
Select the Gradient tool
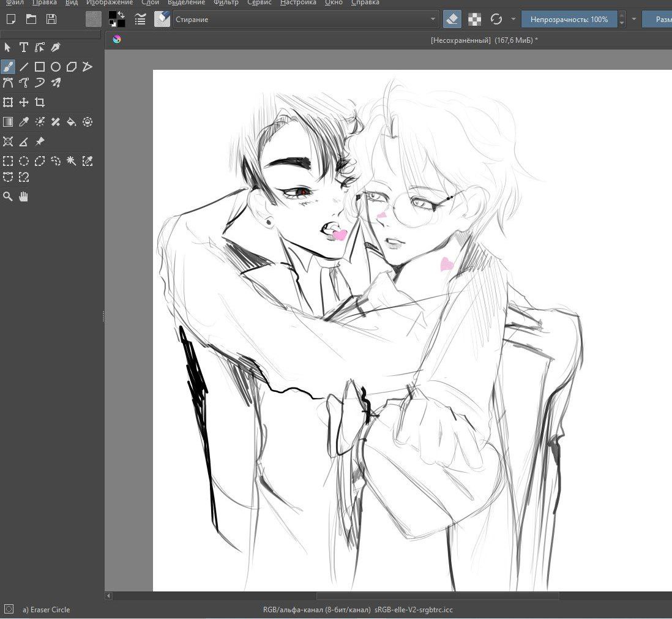[8, 122]
